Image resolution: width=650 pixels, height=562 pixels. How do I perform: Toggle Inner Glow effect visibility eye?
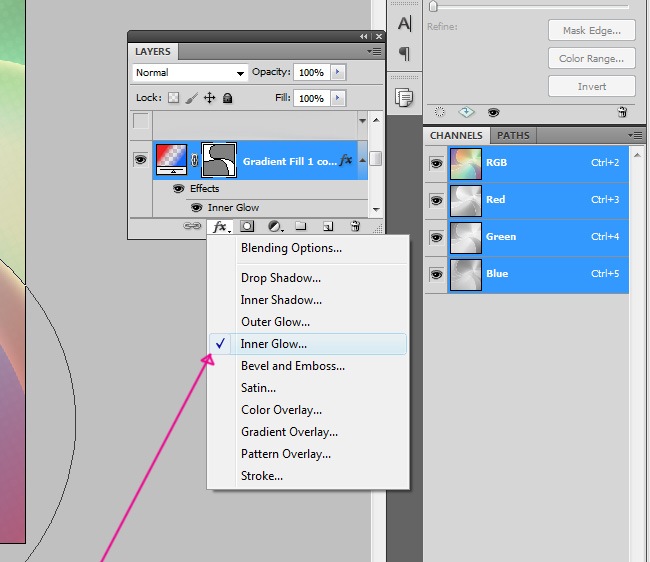tap(197, 208)
